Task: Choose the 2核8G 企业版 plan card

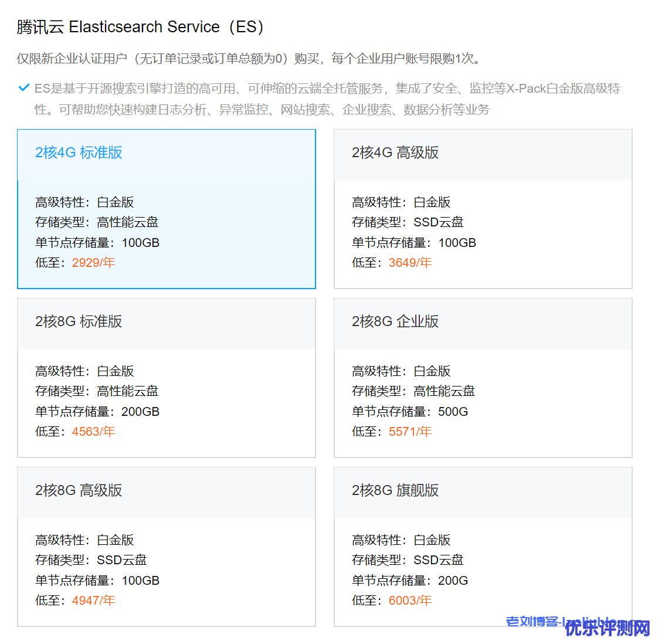Action: (x=483, y=378)
